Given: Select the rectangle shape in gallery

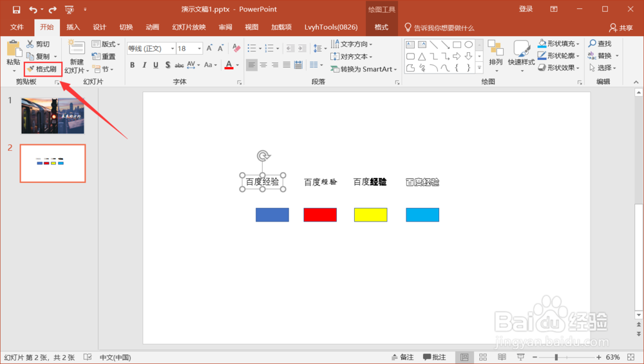Looking at the screenshot, I should tap(457, 44).
